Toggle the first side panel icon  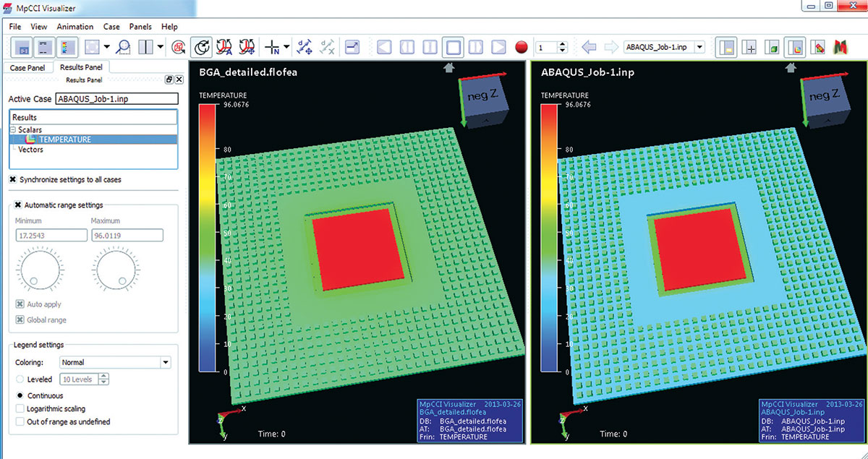pos(726,48)
